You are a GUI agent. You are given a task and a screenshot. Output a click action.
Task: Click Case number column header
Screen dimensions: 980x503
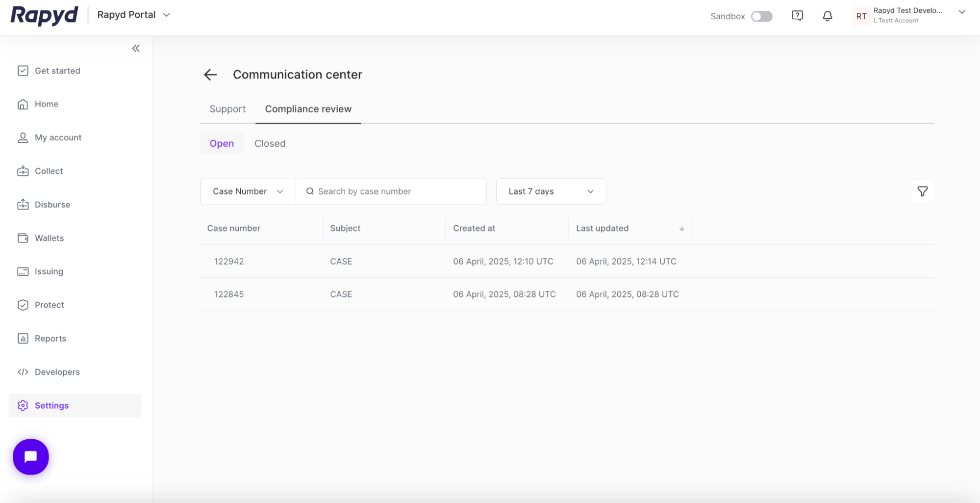click(233, 228)
